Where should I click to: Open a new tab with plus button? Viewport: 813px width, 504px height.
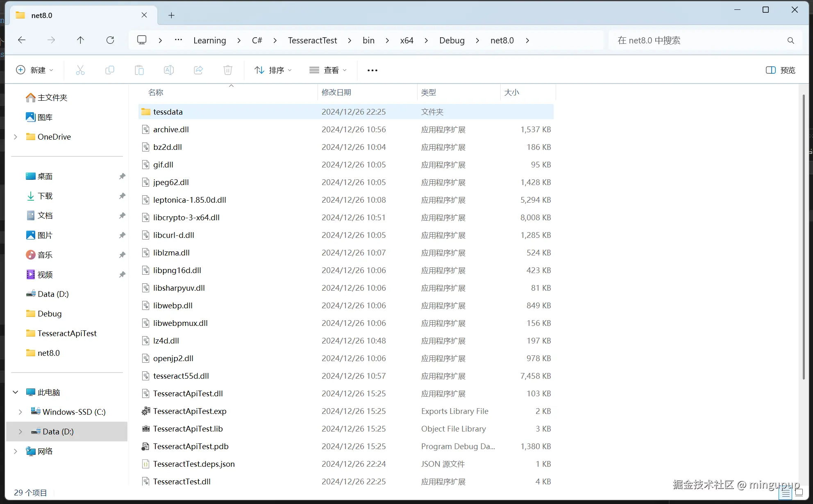[x=171, y=15]
